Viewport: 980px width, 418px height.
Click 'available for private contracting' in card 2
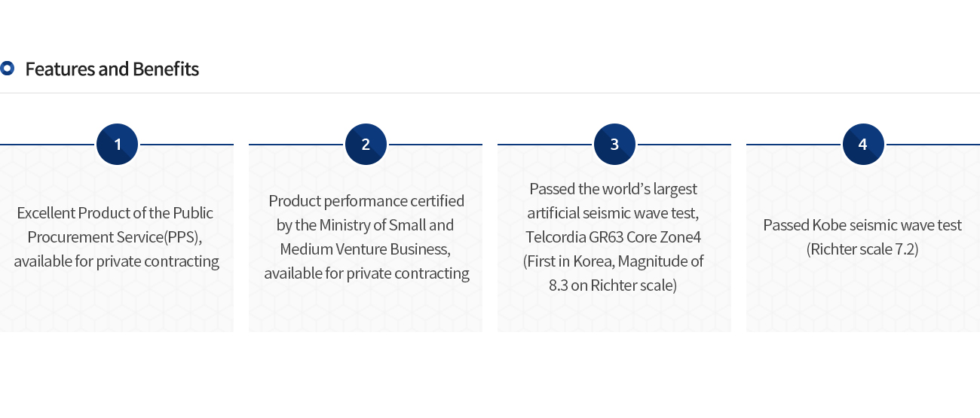click(366, 273)
